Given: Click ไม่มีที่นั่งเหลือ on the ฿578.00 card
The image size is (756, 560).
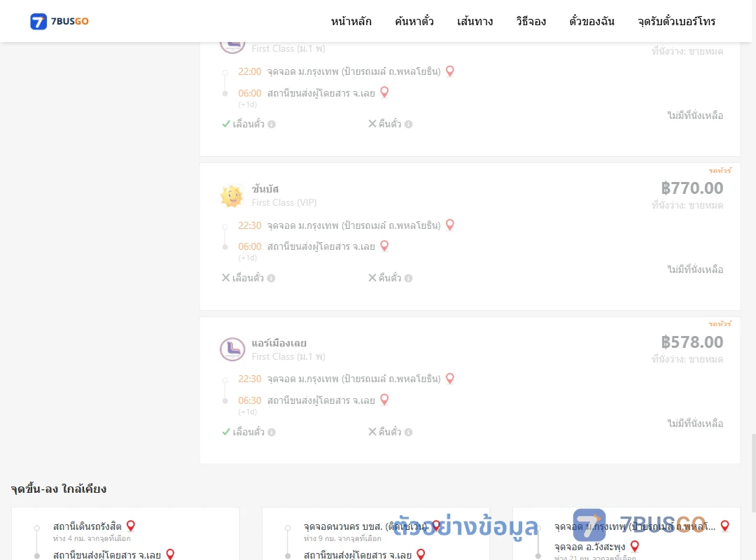Looking at the screenshot, I should [695, 423].
